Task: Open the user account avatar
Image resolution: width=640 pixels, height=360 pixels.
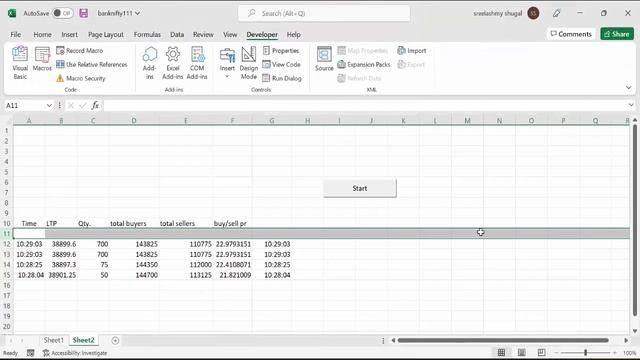Action: pyautogui.click(x=533, y=13)
